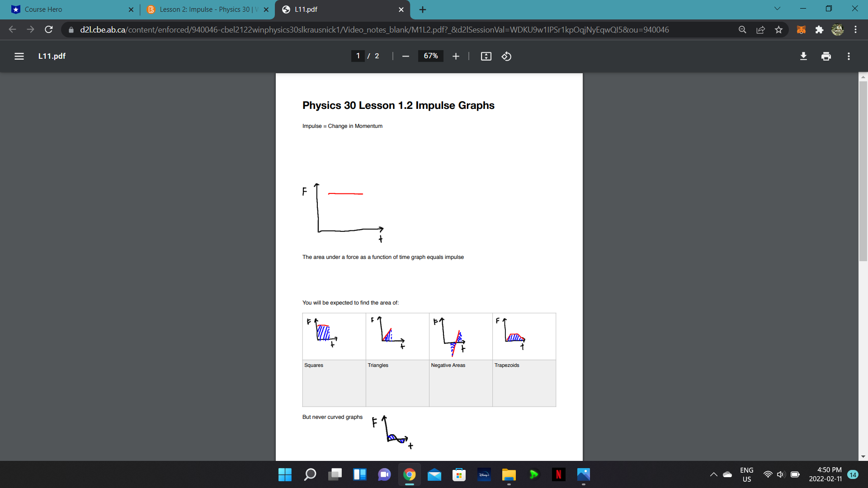Open the browser extensions puzzle icon
The height and width of the screenshot is (488, 868).
coord(819,29)
